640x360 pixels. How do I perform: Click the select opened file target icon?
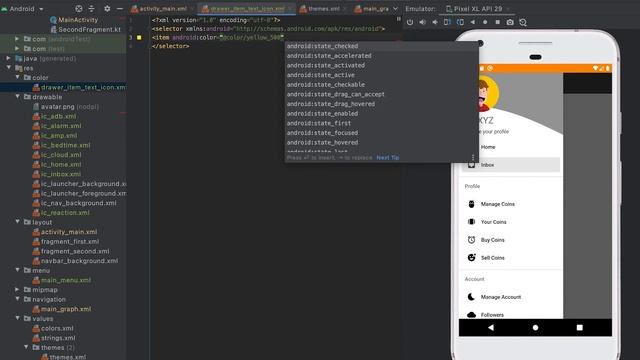click(79, 9)
